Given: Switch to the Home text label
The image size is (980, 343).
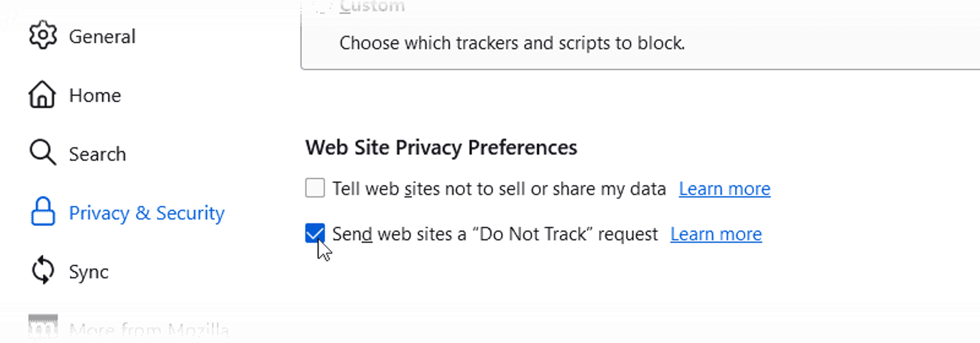Looking at the screenshot, I should tap(95, 95).
